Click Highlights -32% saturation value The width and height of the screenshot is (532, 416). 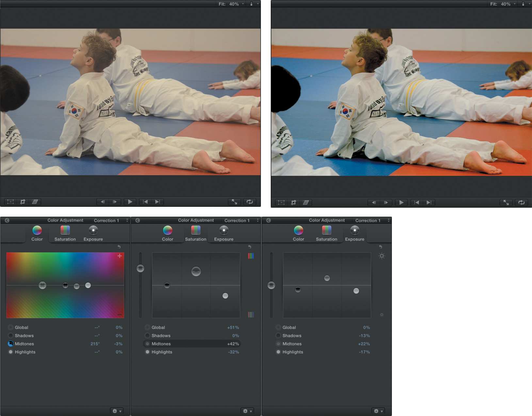pos(234,352)
